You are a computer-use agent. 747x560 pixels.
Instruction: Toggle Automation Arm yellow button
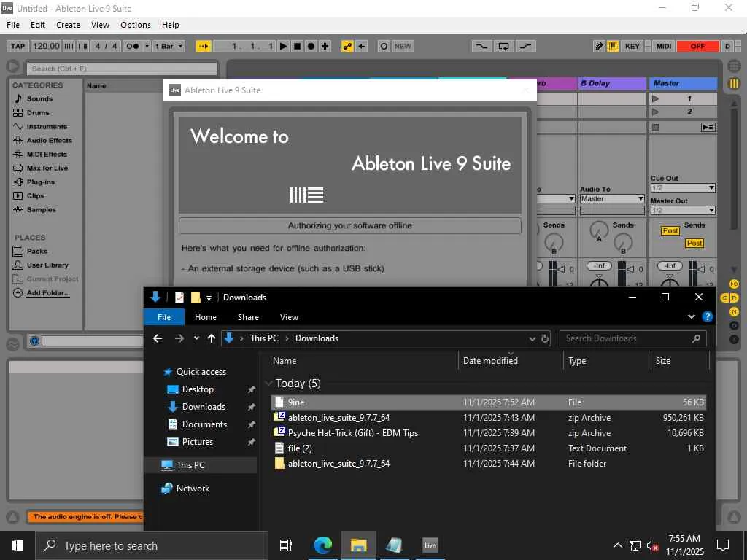coord(347,46)
